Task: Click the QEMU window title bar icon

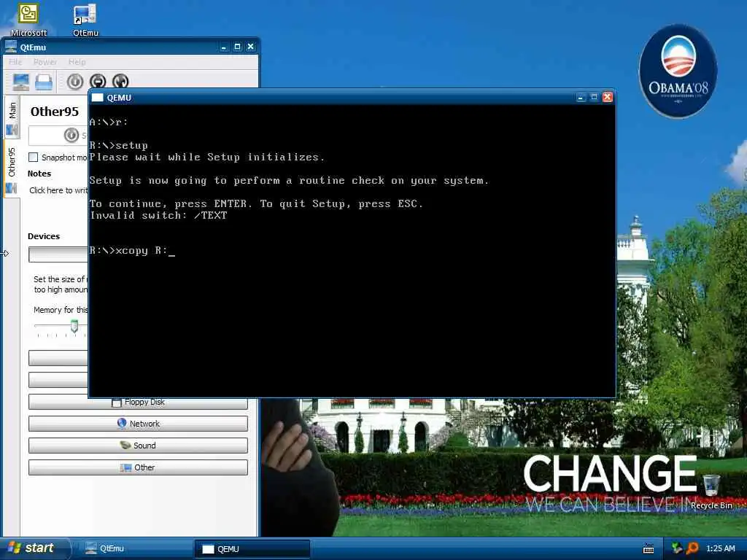Action: (97, 98)
